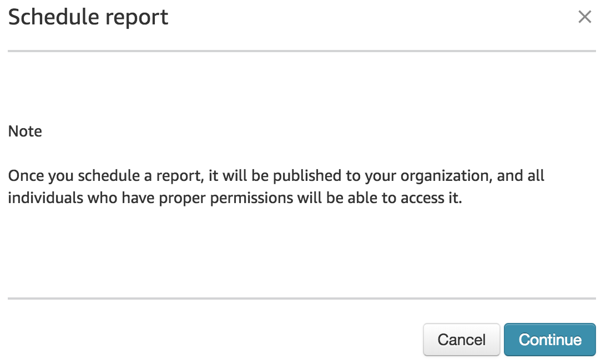Click empty area between title and Note
Screen dimensions: 606x364
point(301,89)
